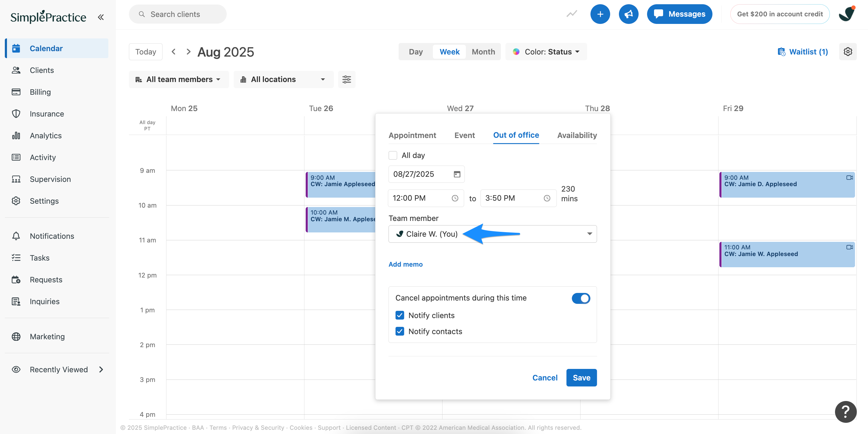Open Messages
Screen dimensions: 868x434
[679, 14]
